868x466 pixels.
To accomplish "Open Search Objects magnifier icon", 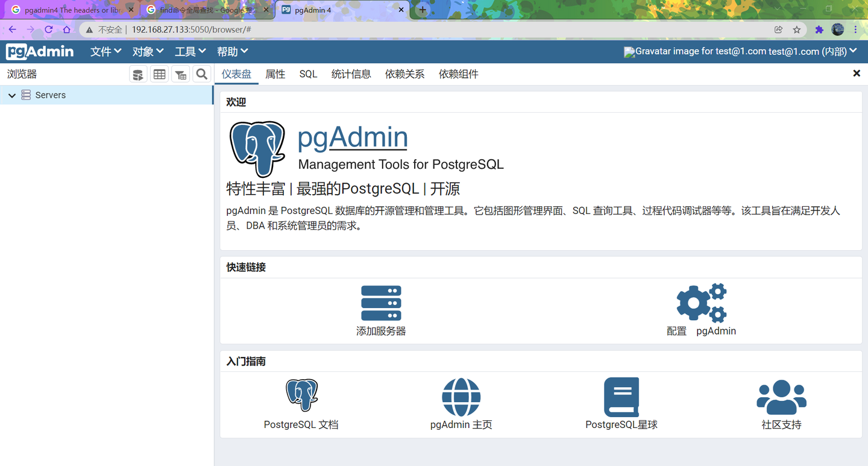I will point(201,74).
